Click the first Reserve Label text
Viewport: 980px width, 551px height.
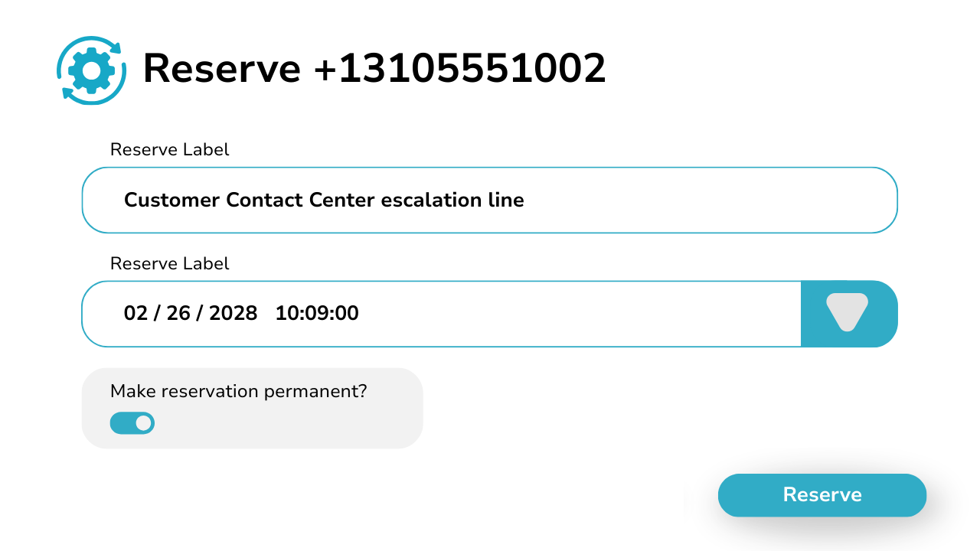click(x=170, y=149)
